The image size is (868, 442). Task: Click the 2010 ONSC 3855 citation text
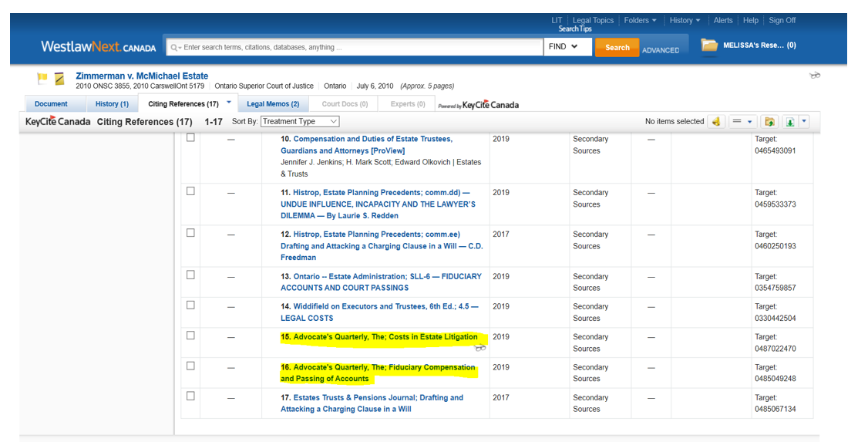tap(103, 86)
